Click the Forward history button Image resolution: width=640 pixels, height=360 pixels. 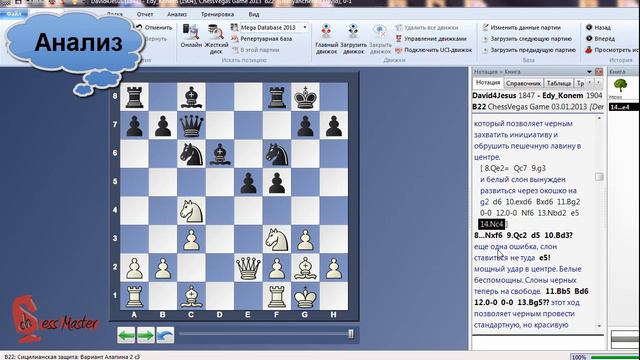click(x=600, y=39)
